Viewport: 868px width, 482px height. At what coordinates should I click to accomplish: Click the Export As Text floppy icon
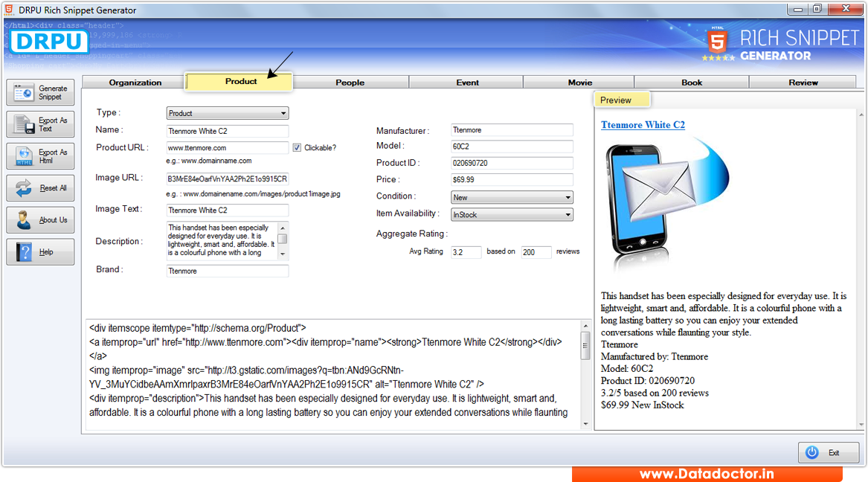tap(24, 124)
